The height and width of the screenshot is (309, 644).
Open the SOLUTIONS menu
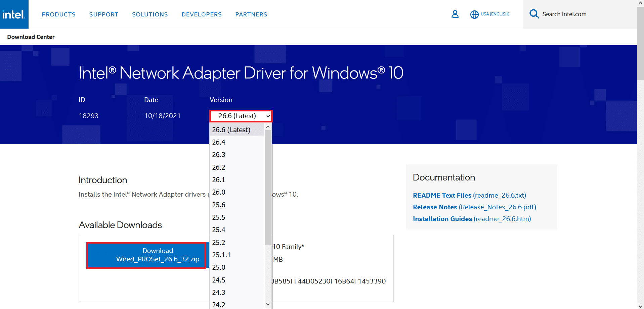click(x=150, y=14)
